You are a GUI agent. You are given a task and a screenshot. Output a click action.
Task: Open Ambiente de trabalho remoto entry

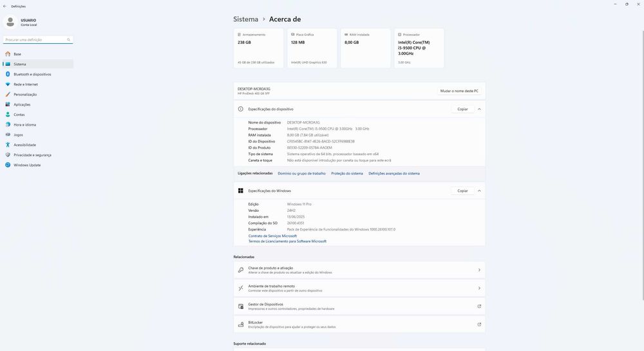coord(359,287)
